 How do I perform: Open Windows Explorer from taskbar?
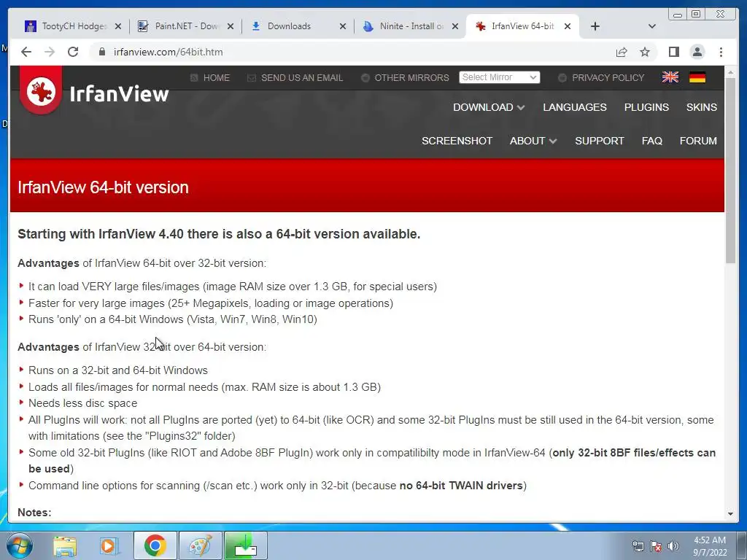[65, 545]
